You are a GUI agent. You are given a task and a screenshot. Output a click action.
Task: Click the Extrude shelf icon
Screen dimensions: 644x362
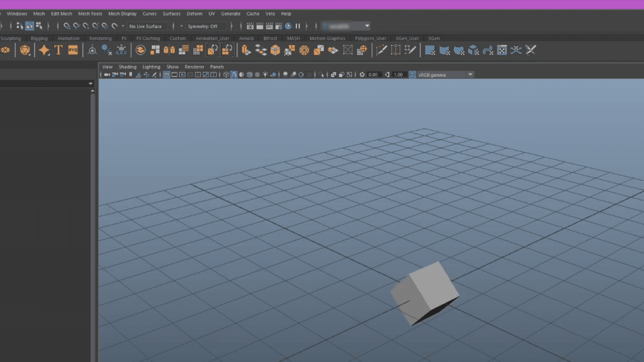[x=246, y=50]
